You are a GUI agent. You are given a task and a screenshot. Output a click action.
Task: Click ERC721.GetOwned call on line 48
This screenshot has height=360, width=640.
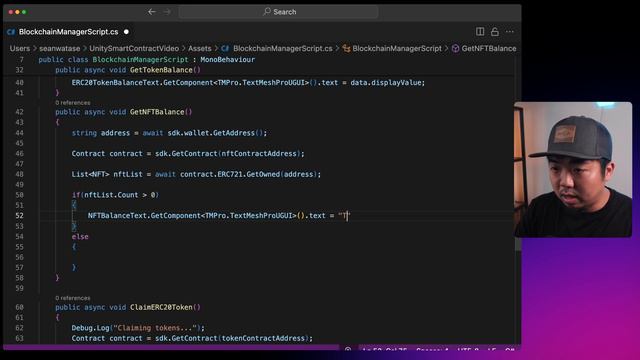(x=249, y=174)
